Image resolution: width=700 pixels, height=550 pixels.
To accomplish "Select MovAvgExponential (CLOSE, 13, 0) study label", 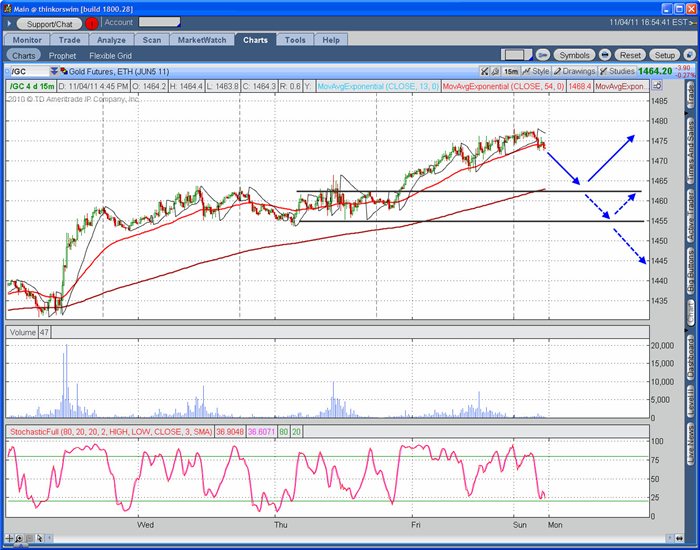I will [378, 86].
